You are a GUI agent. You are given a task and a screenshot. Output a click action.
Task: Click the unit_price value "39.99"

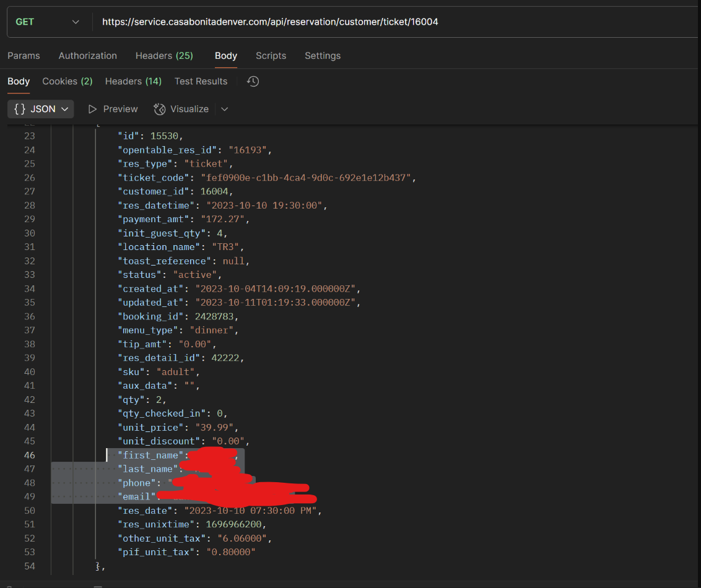tap(214, 427)
